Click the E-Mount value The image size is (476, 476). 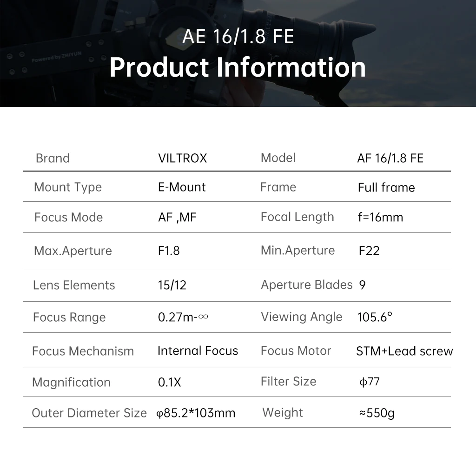pyautogui.click(x=182, y=187)
